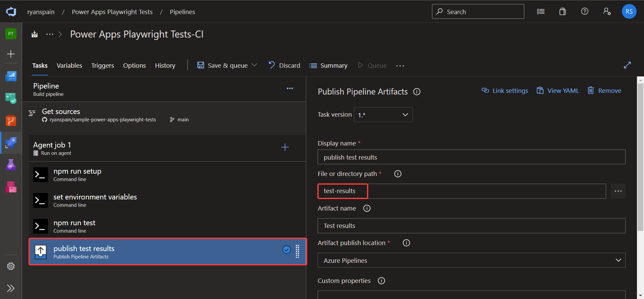Open the Artifact publish location dropdown
The height and width of the screenshot is (299, 644).
471,260
